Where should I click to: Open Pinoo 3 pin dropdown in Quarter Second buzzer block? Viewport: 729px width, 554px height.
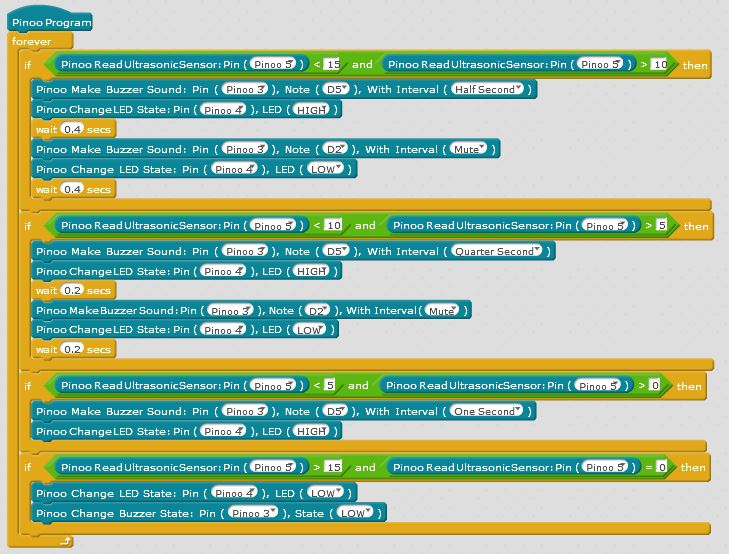click(x=245, y=251)
